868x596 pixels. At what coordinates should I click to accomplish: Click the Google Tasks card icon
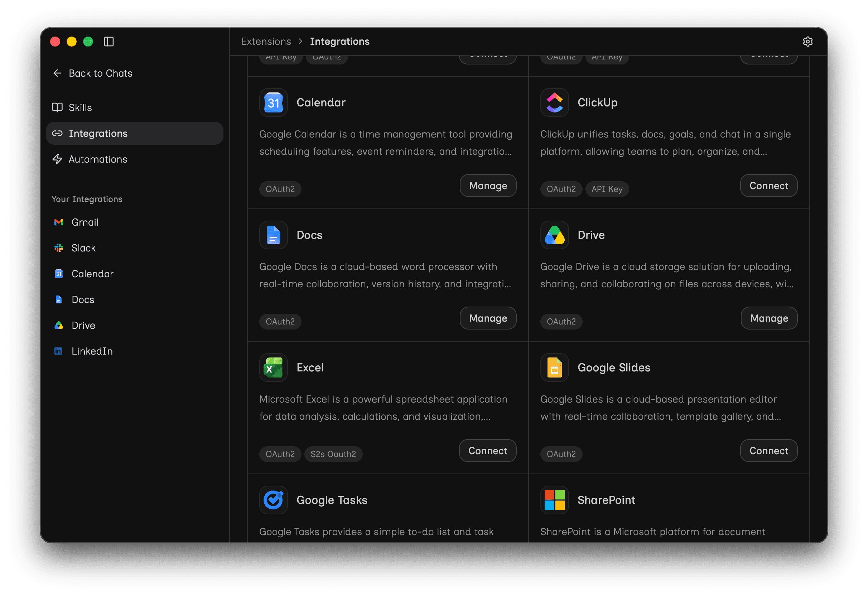tap(273, 500)
